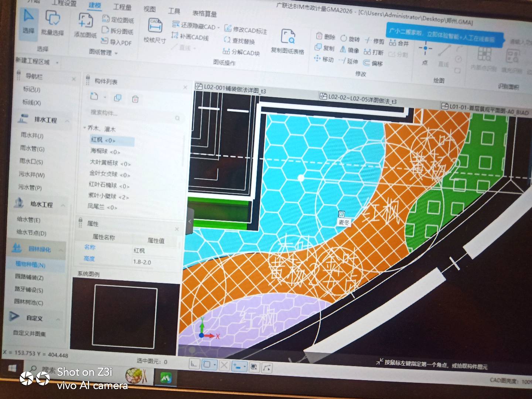Expand the 图纸管理 group dropdown
The image size is (532, 399).
[116, 53]
